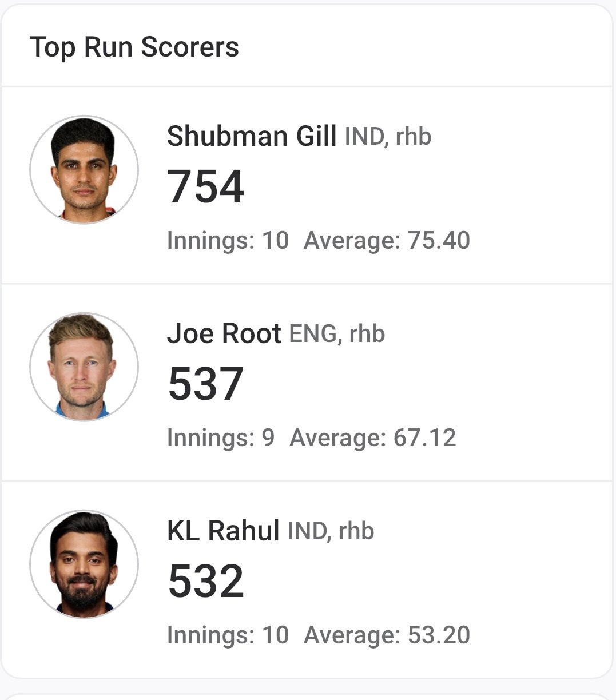The height and width of the screenshot is (700, 616).
Task: Click Joe Root's 537 runs total
Action: coord(206,384)
